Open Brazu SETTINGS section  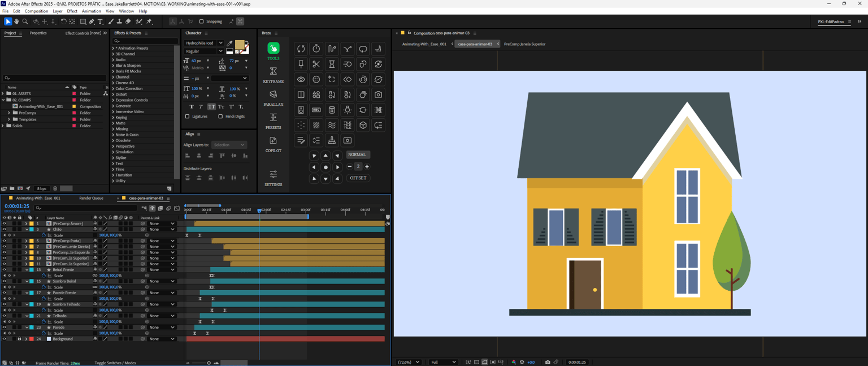tap(274, 178)
